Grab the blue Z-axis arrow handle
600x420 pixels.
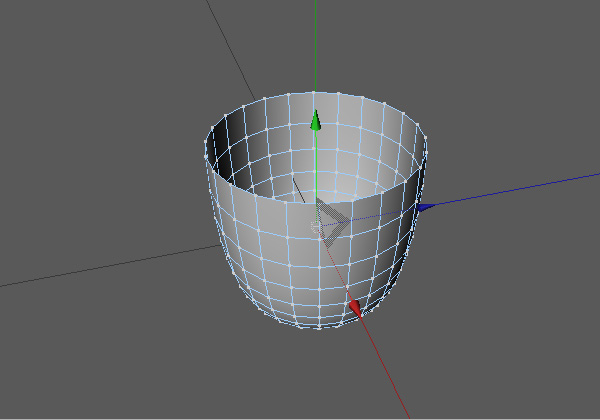426,208
